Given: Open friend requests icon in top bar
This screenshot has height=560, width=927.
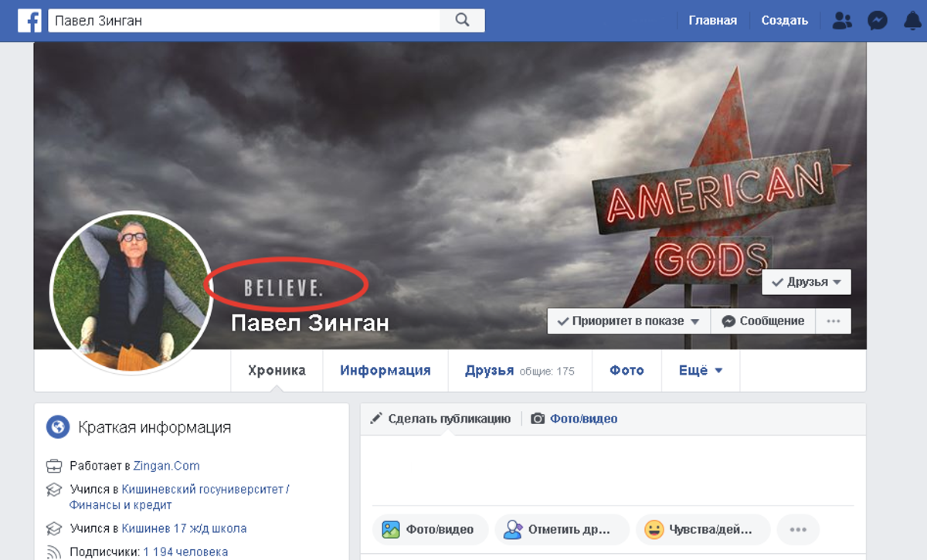Looking at the screenshot, I should pos(842,21).
